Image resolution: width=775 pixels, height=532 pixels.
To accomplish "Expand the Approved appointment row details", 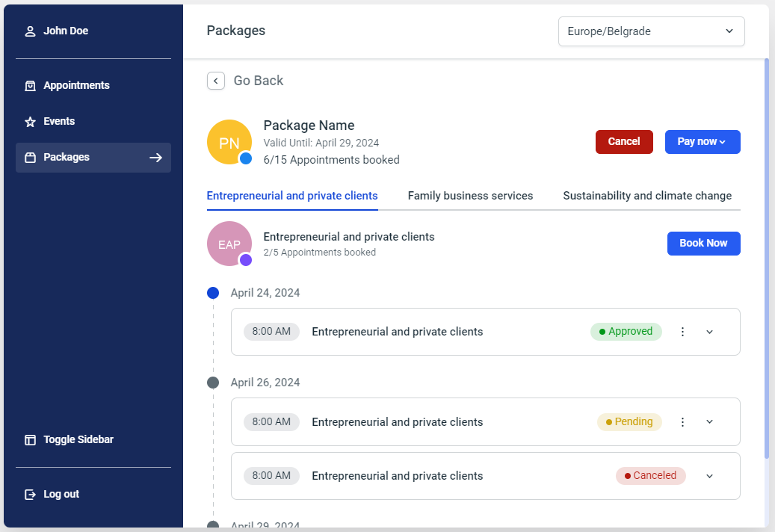I will pyautogui.click(x=710, y=332).
